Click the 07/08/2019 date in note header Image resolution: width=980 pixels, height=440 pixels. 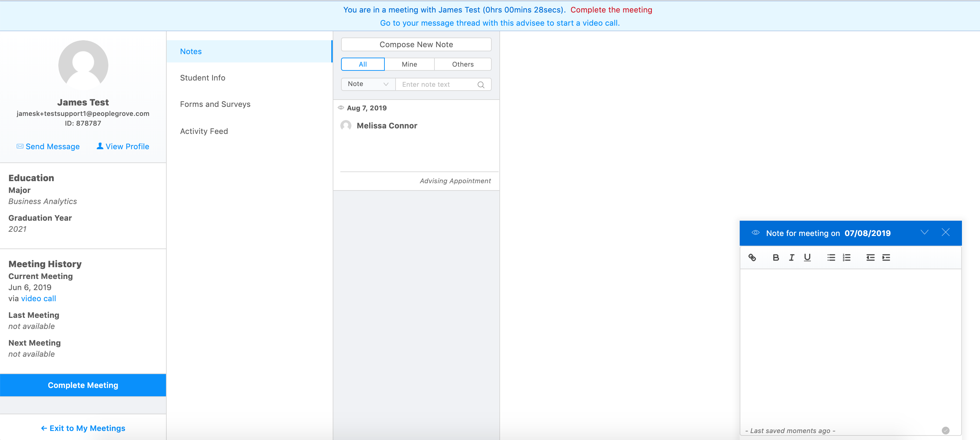coord(867,233)
